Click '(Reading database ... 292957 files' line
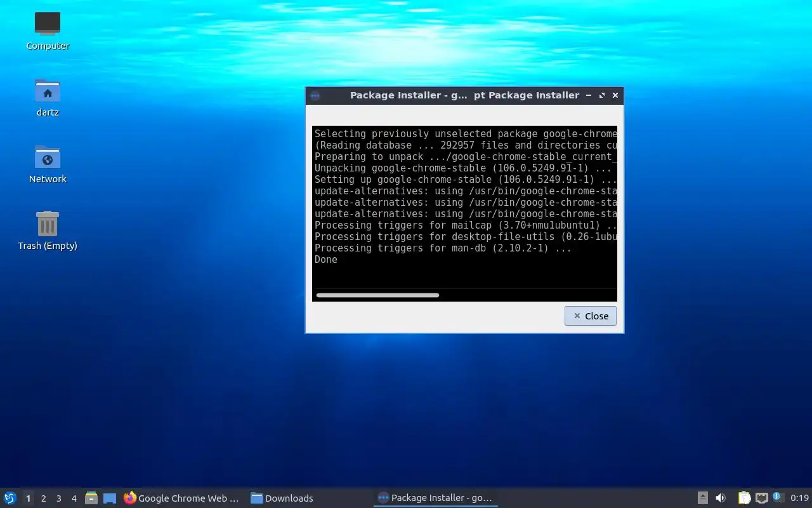This screenshot has width=812, height=508. coord(466,145)
